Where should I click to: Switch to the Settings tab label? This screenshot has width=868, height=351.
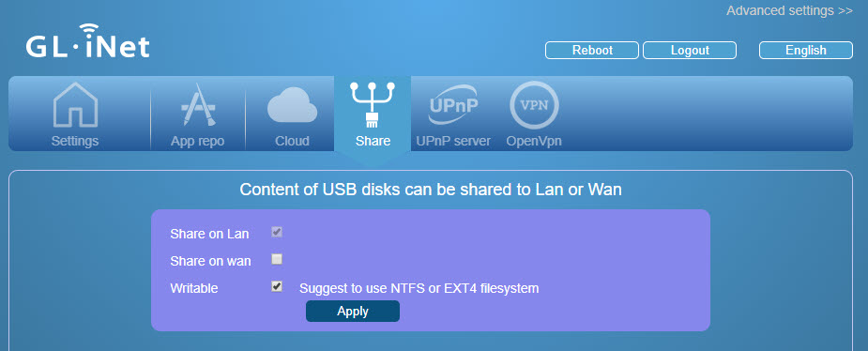click(75, 141)
